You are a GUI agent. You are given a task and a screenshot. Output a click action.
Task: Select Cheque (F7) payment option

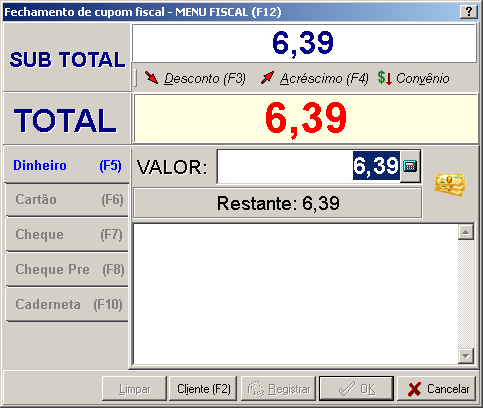[67, 235]
